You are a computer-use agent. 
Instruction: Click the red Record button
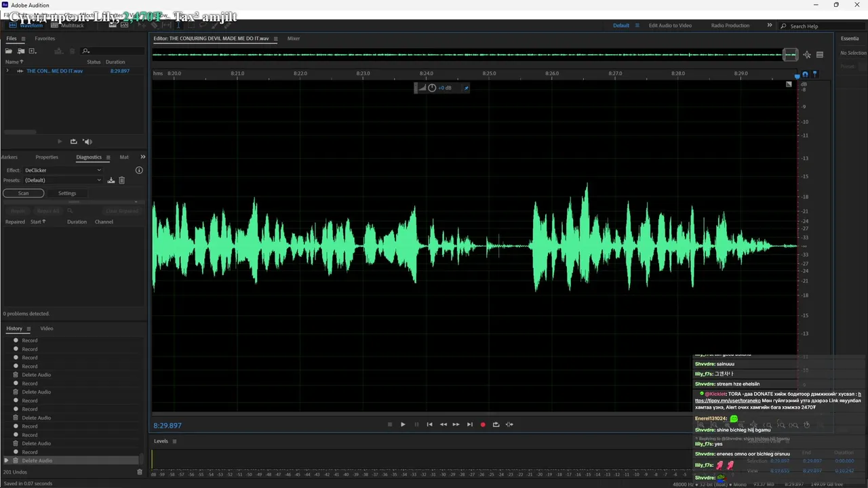[x=483, y=424]
